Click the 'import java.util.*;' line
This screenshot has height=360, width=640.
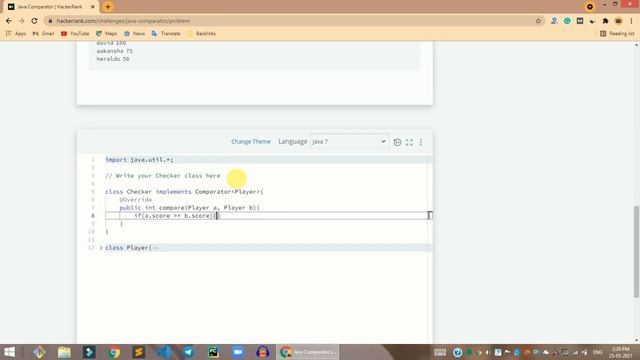[x=139, y=160]
